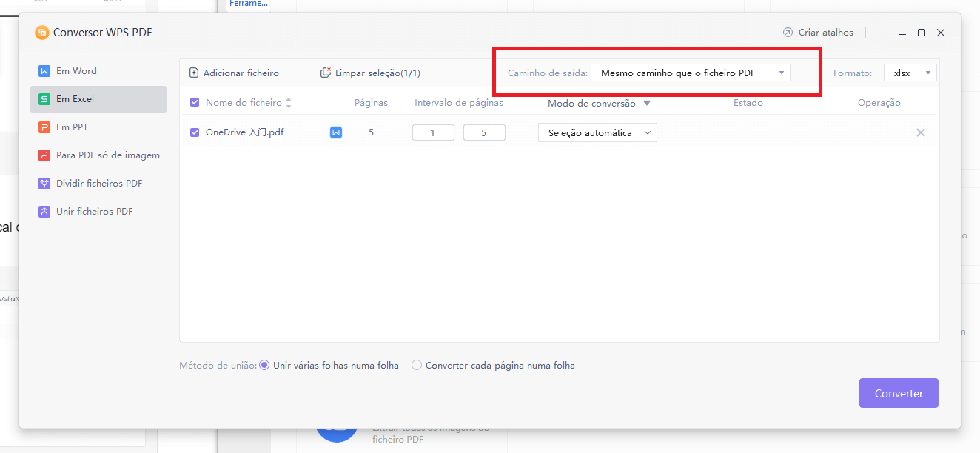Click the Intervalo de páginas header

(x=459, y=103)
